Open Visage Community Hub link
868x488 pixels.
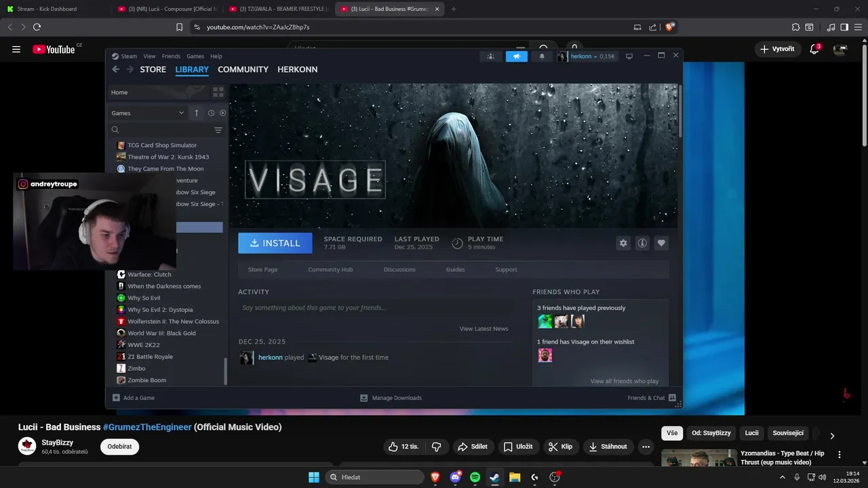(x=330, y=270)
